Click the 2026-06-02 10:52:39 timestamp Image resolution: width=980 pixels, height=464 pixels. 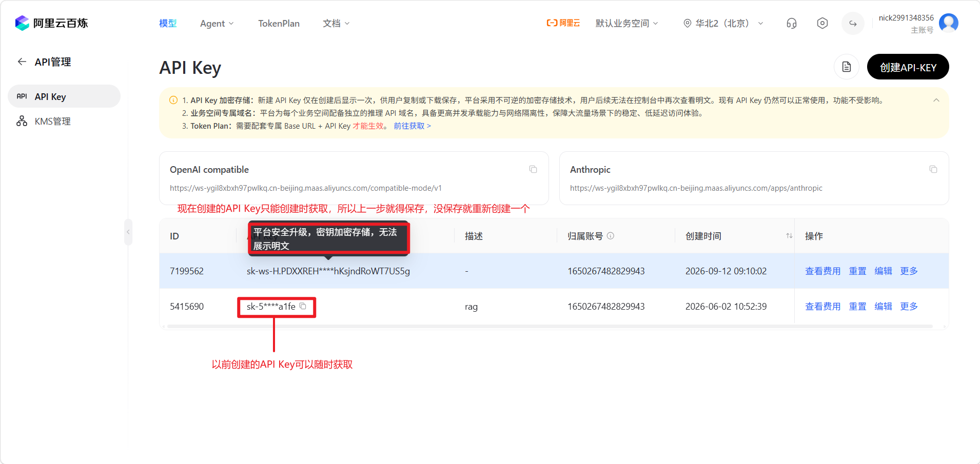click(x=726, y=306)
